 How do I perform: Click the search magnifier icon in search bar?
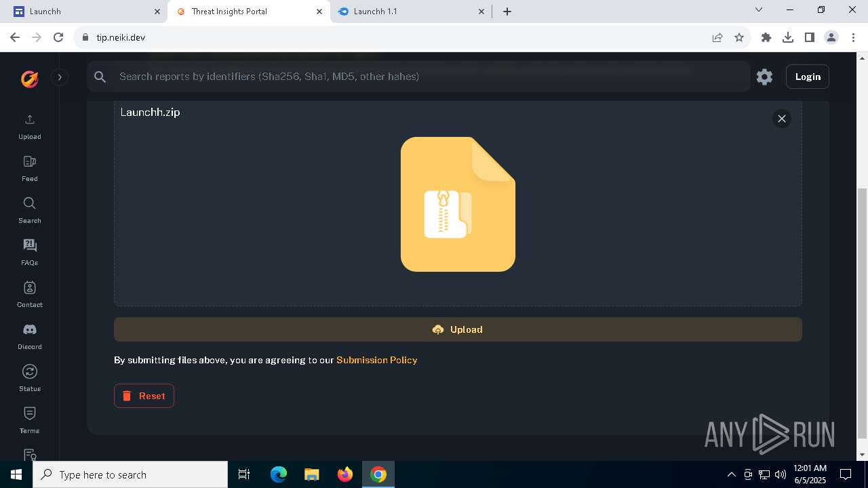pyautogui.click(x=100, y=77)
